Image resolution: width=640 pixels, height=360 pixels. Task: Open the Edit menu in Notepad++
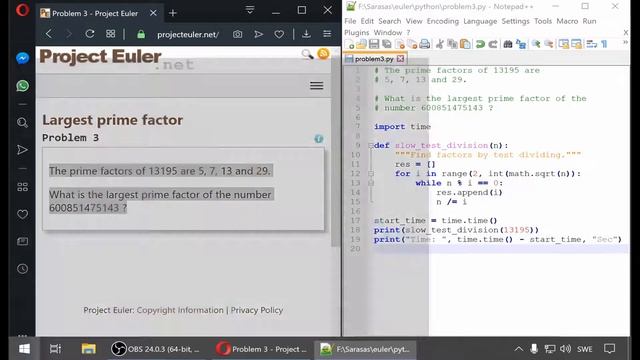367,21
